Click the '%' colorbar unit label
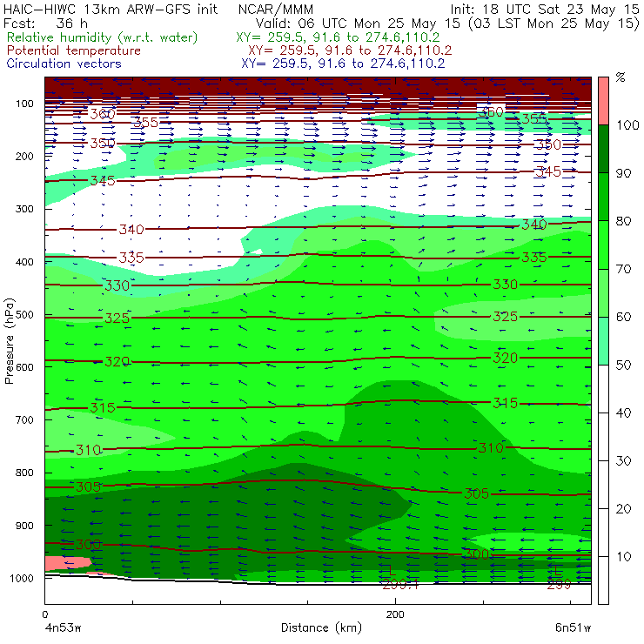This screenshot has width=644, height=644. pos(621,77)
